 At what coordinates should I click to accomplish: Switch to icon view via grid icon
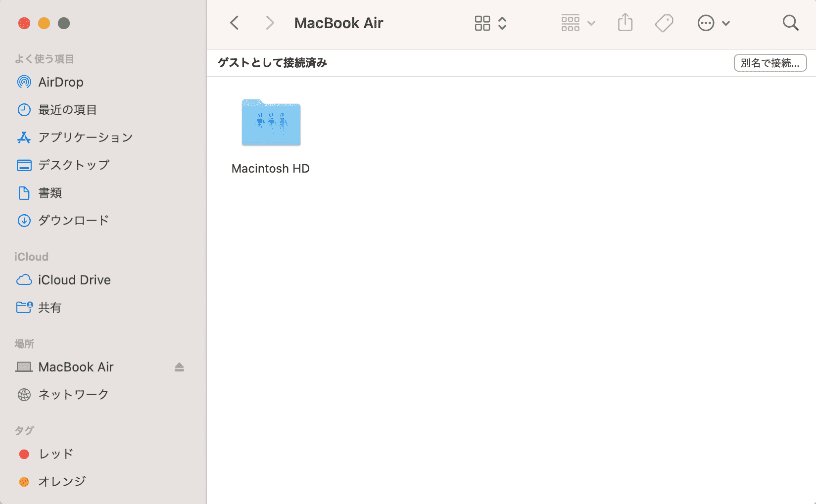pyautogui.click(x=482, y=23)
